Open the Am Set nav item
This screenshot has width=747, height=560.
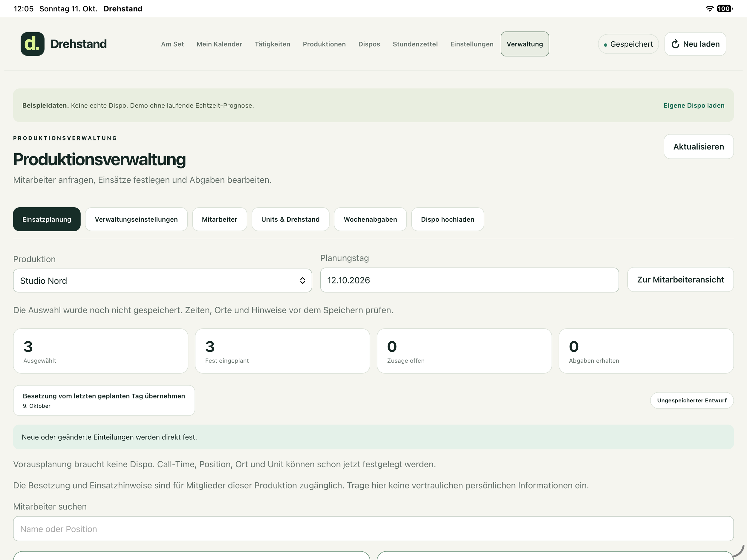(172, 44)
